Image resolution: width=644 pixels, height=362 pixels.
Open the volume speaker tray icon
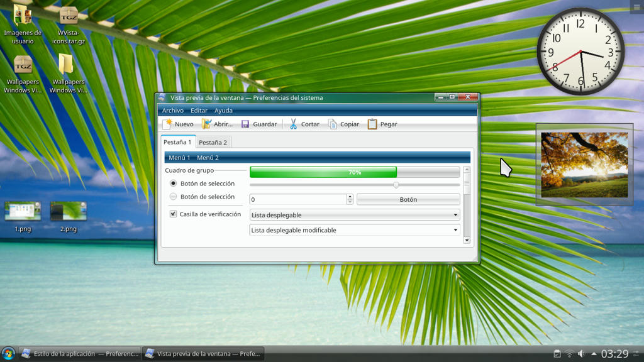click(581, 353)
